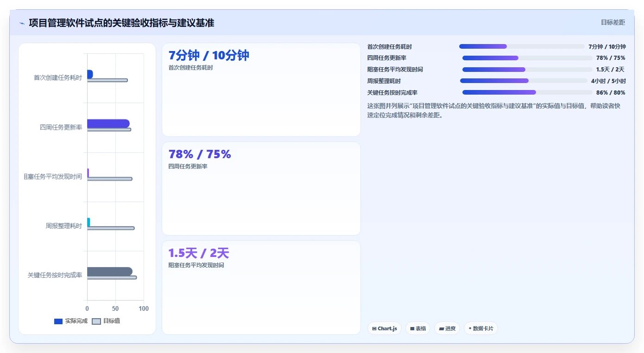Viewport: 644px width, 353px height.
Task: Click the 关键任务按时完成率 progress bar
Action: (527, 92)
